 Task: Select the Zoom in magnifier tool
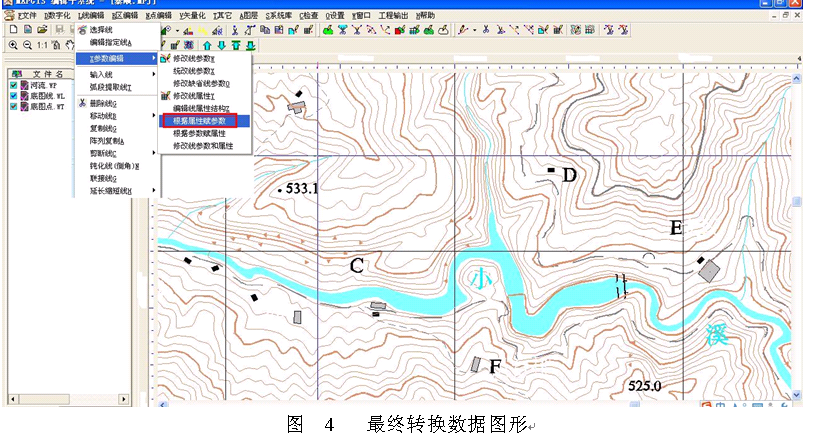(13, 45)
